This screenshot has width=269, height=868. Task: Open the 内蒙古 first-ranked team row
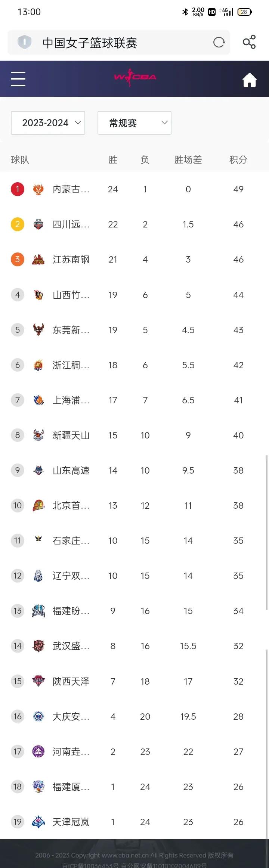(x=134, y=189)
